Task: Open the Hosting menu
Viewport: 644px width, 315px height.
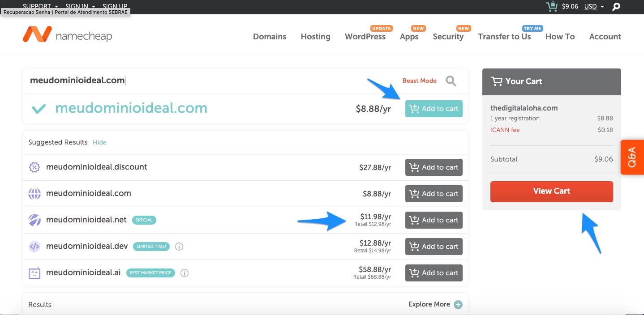Action: coord(316,37)
